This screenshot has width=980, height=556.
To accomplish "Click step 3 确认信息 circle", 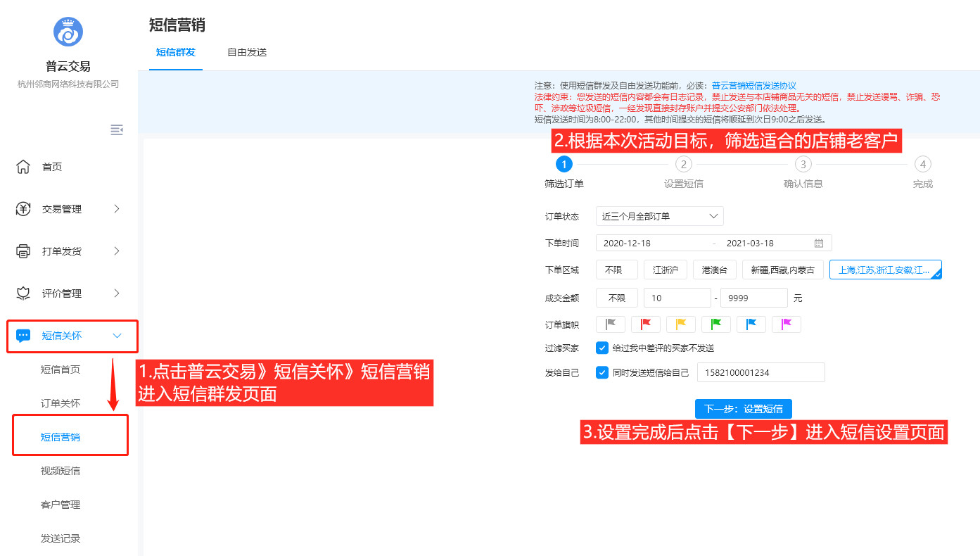I will click(x=803, y=164).
